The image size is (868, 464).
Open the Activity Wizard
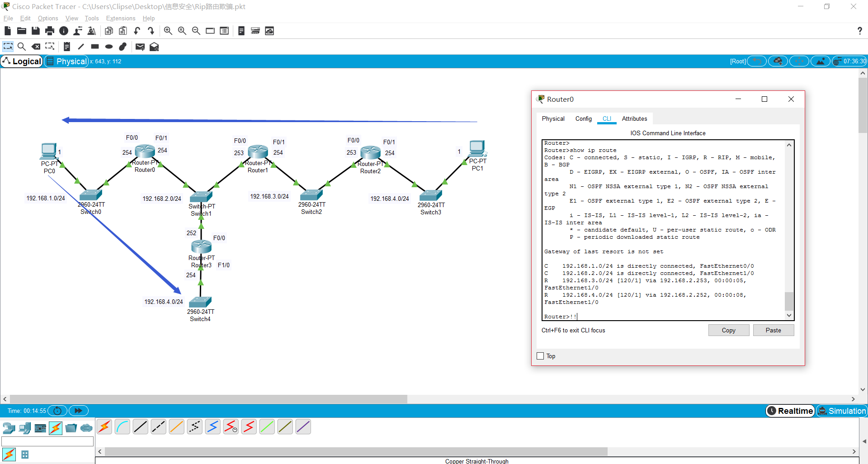point(91,31)
